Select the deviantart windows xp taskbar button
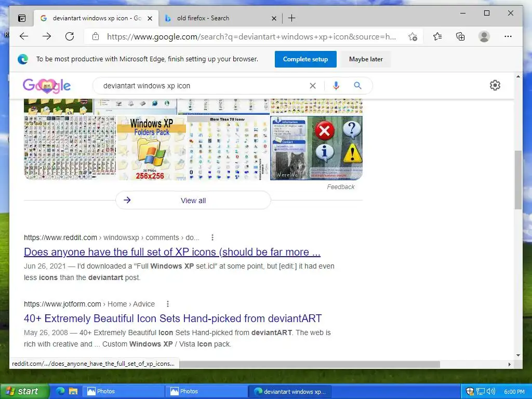This screenshot has height=399, width=532. [x=290, y=391]
